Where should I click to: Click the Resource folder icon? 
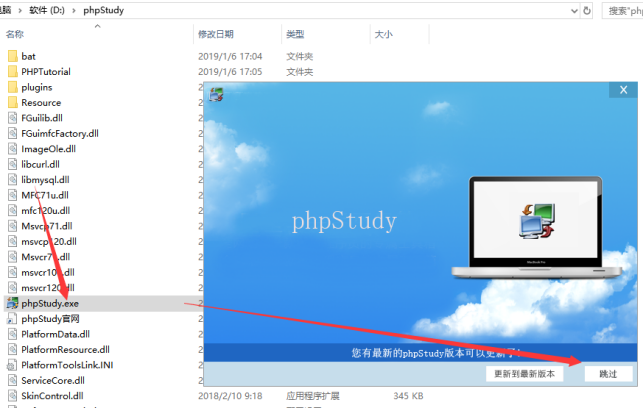click(x=12, y=102)
